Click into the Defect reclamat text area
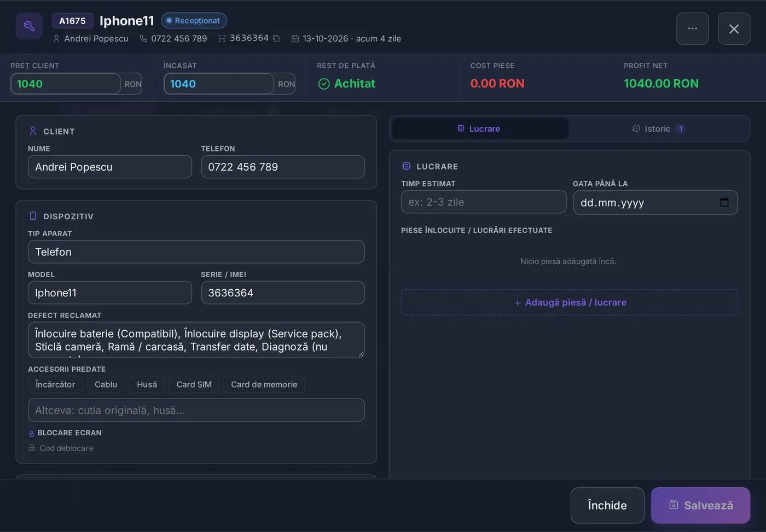Screen dimensions: 766x532 [x=196, y=340]
